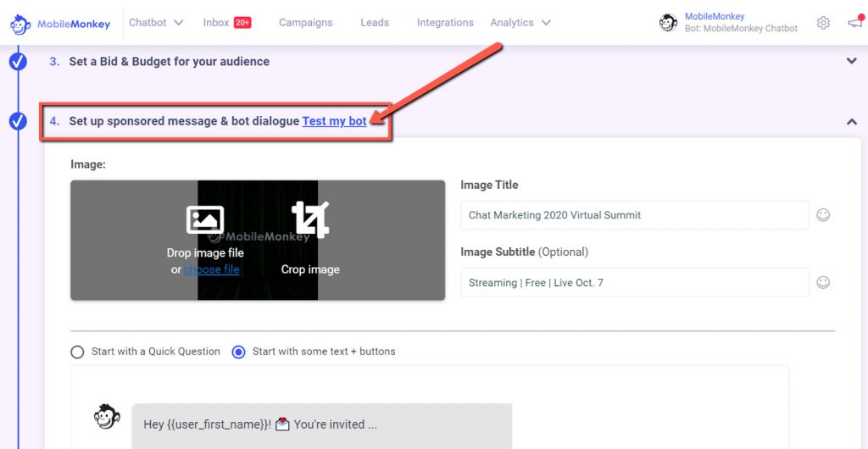Open emoji picker for Image Title
Screen dimensions: 868x449
point(823,214)
